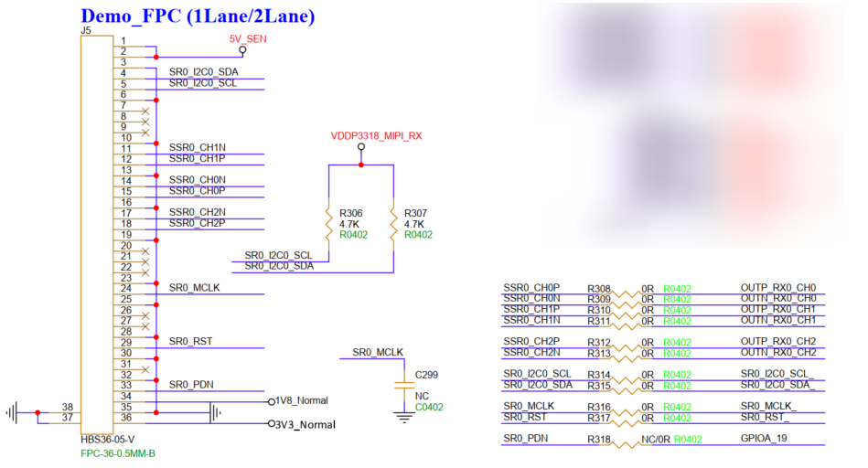Select the R307 4.7K pull-up resistor symbol
The image size is (868, 468).
(393, 224)
